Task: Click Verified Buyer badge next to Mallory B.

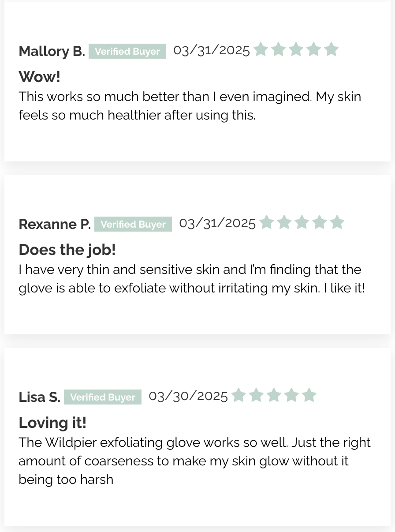Action: coord(127,51)
